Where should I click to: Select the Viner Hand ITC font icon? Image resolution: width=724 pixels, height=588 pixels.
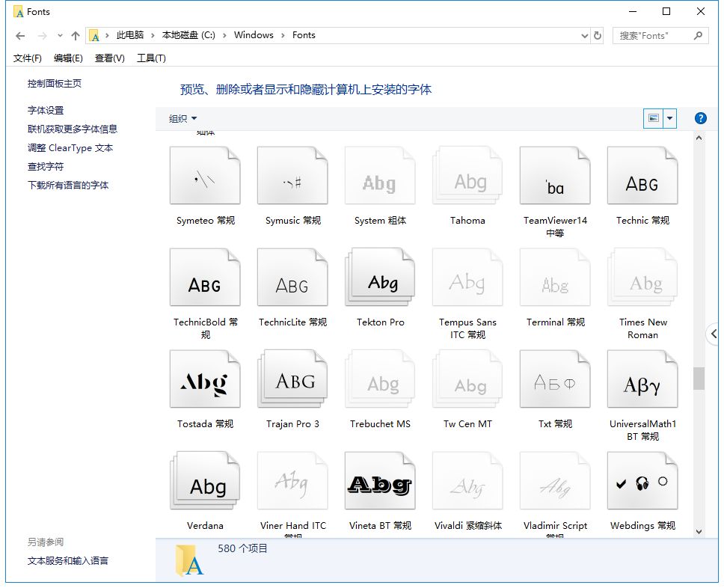[292, 480]
